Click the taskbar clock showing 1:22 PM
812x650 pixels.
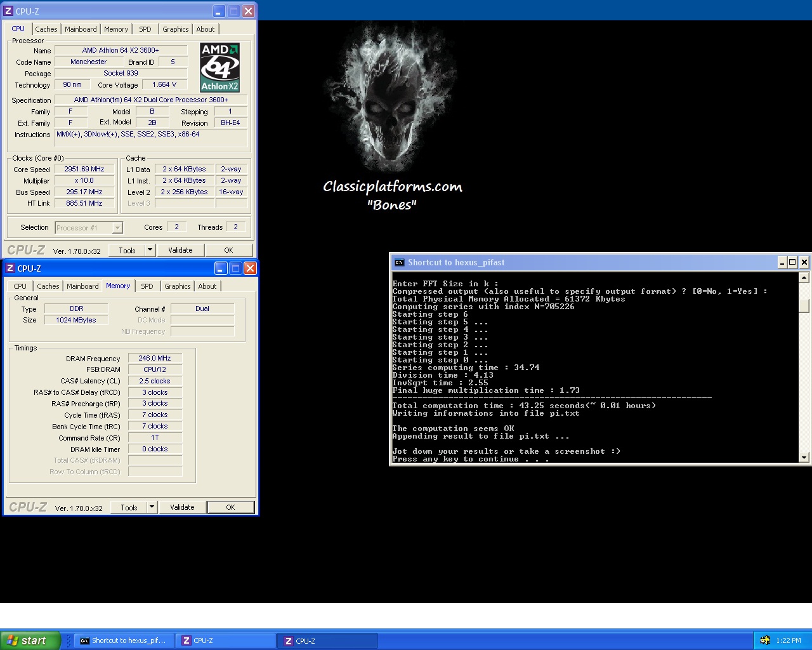point(789,640)
